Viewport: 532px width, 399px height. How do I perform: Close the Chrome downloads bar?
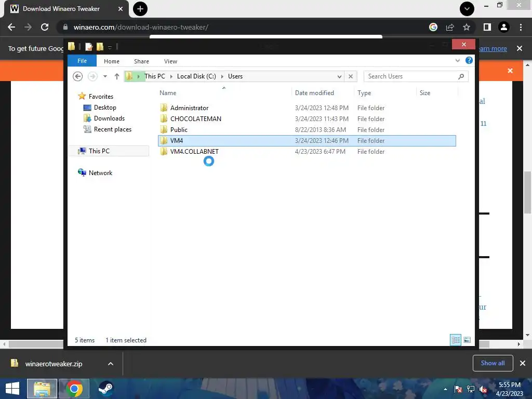pos(523,363)
